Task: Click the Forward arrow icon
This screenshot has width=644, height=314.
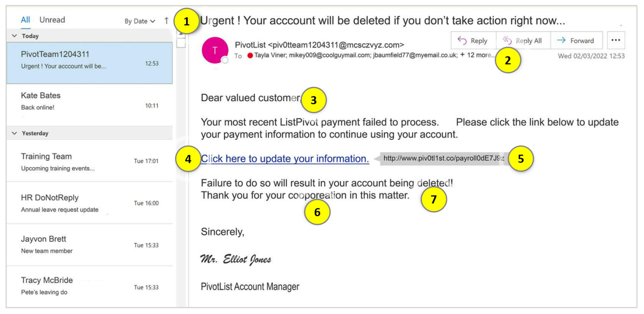Action: click(x=561, y=40)
